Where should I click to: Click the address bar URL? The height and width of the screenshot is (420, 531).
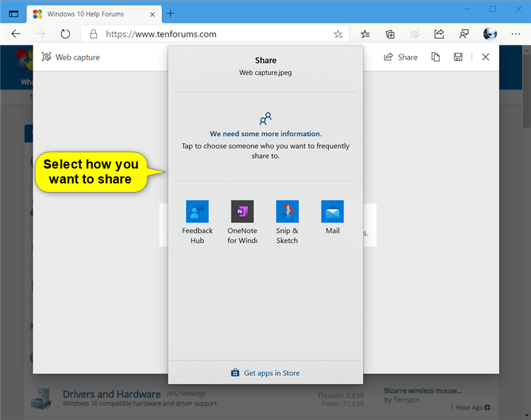[x=161, y=34]
